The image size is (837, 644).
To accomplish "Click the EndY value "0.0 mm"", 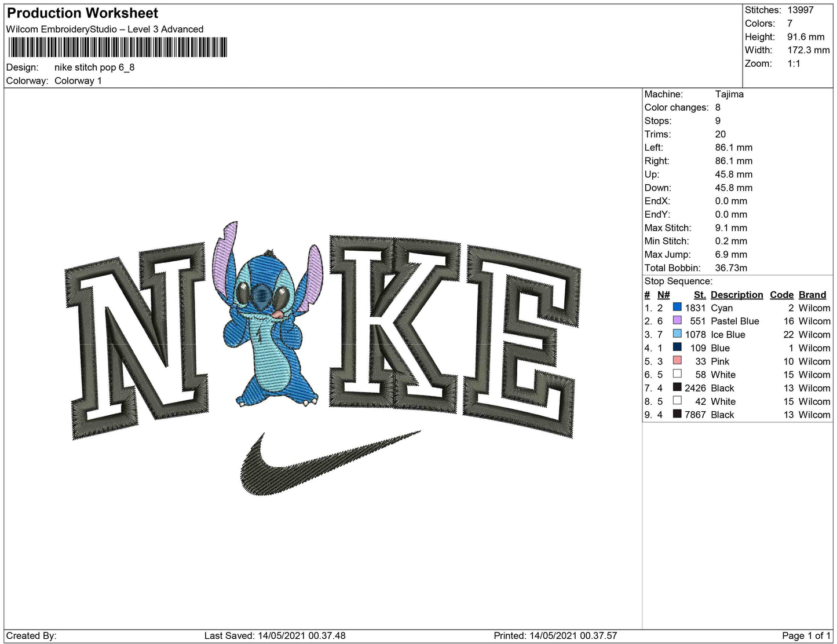I will click(731, 214).
